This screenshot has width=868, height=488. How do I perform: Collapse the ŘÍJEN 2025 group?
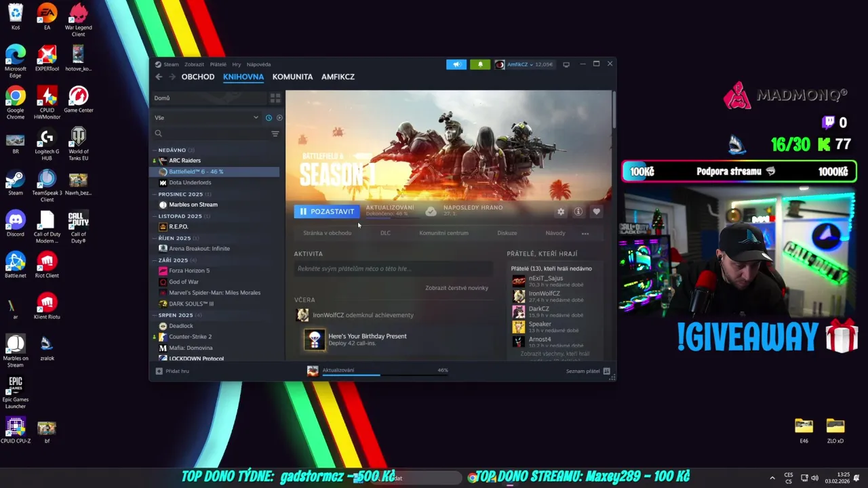click(175, 238)
